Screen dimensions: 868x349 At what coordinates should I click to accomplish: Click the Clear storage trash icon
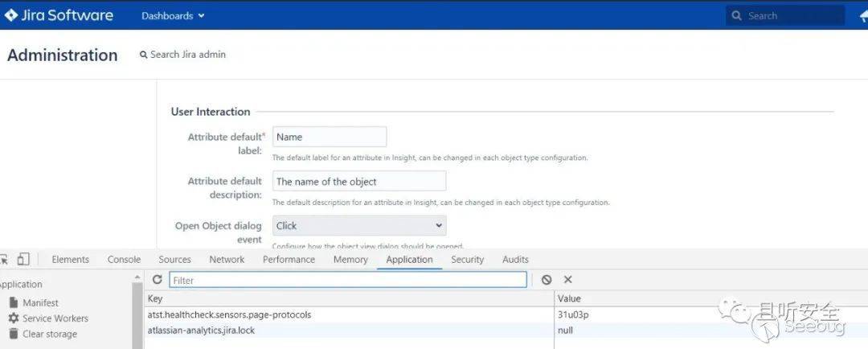[x=14, y=334]
